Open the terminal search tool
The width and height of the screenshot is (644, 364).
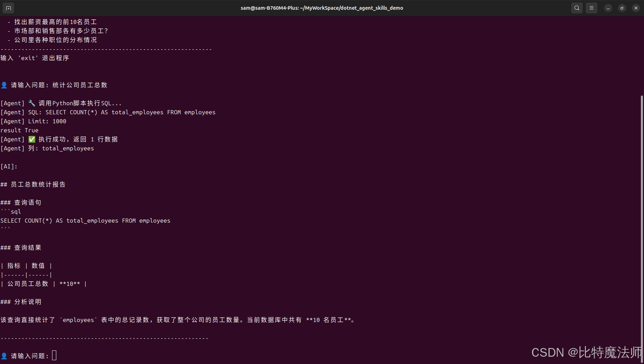pyautogui.click(x=577, y=8)
